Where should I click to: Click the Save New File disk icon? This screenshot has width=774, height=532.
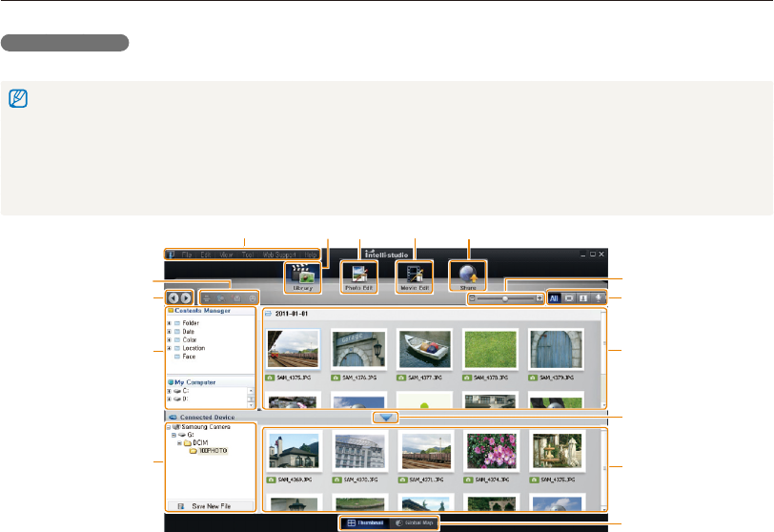[x=181, y=506]
